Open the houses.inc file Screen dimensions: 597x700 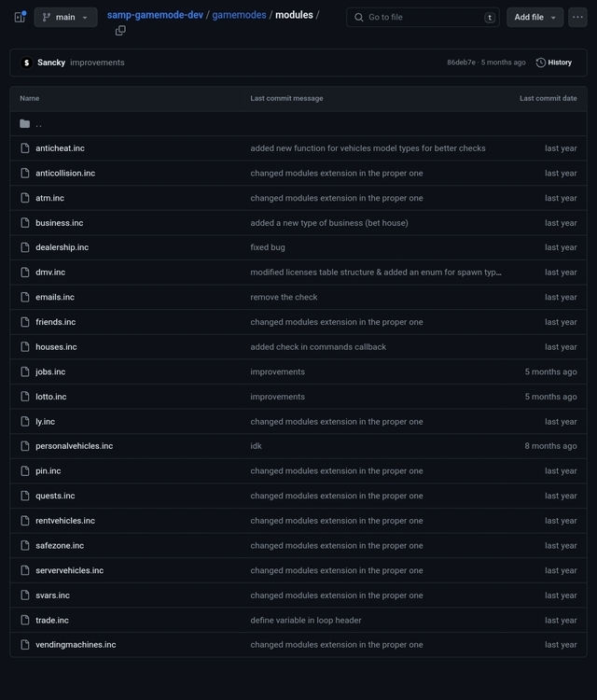(56, 347)
